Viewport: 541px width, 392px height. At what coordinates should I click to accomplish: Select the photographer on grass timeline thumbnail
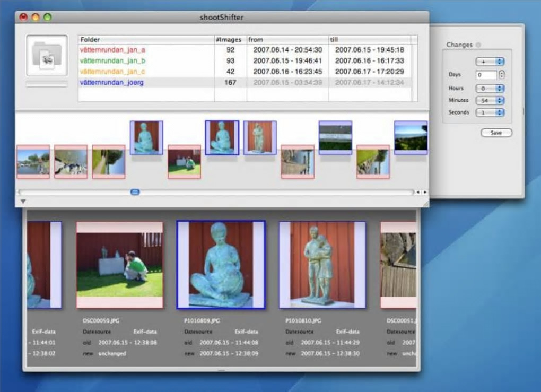coord(184,162)
